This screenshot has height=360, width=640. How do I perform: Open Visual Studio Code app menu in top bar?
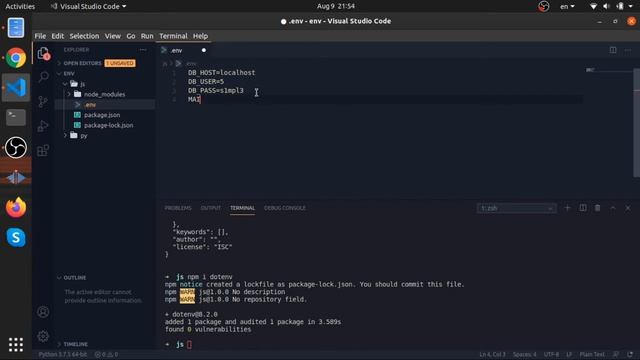pos(88,6)
